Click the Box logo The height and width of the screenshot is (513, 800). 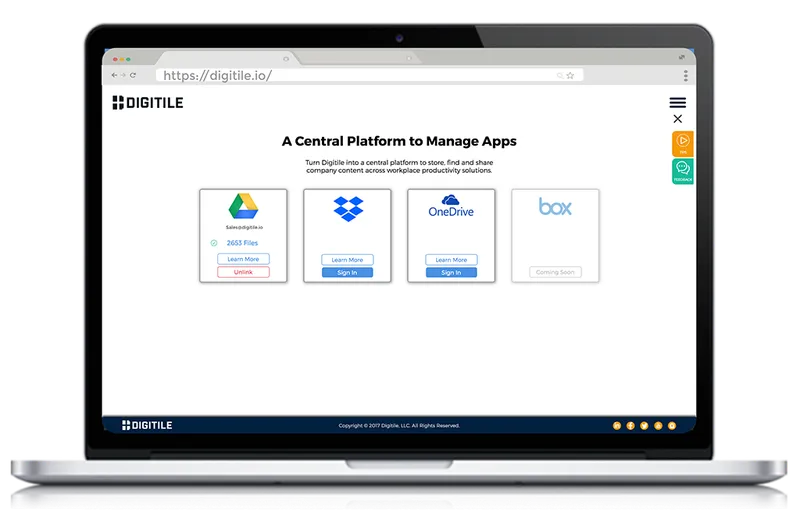point(555,207)
